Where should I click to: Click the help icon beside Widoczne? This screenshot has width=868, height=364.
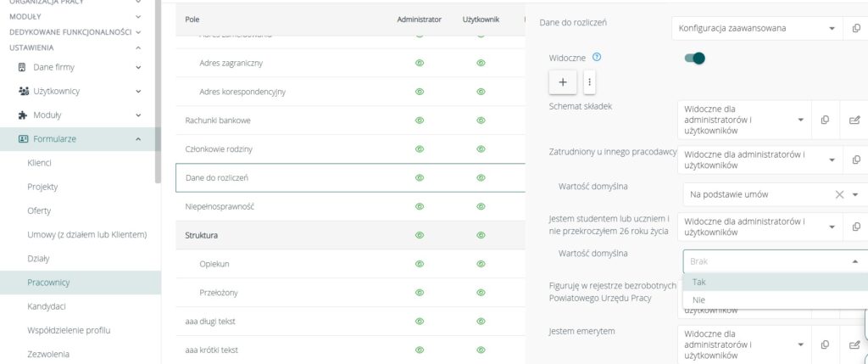[597, 58]
